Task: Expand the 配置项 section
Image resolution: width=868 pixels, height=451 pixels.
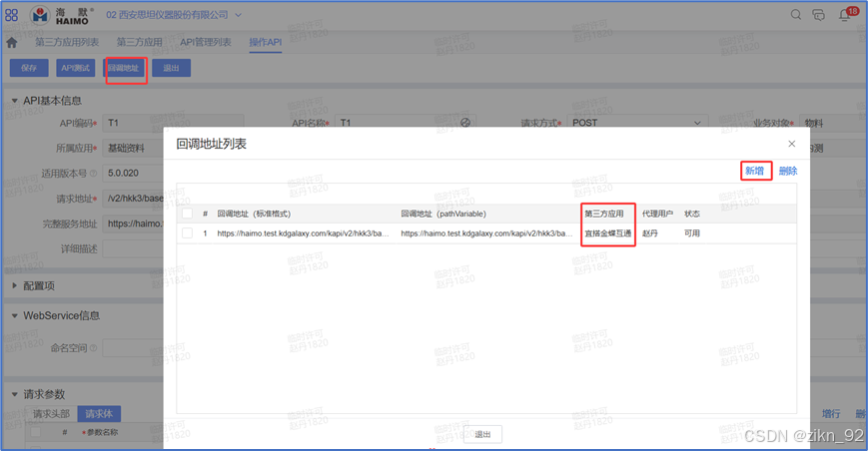Action: point(15,285)
